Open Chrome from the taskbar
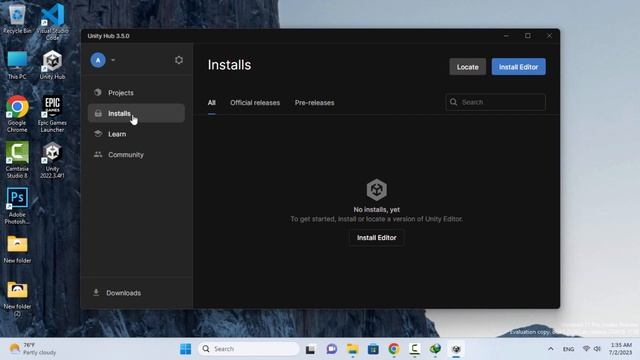Viewport: 640px width, 360px height. (394, 349)
